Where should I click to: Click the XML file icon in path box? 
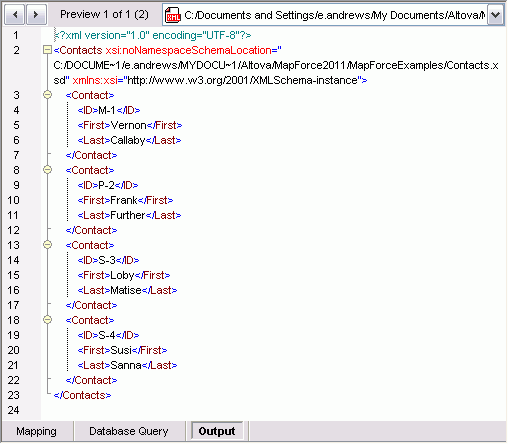pyautogui.click(x=173, y=15)
